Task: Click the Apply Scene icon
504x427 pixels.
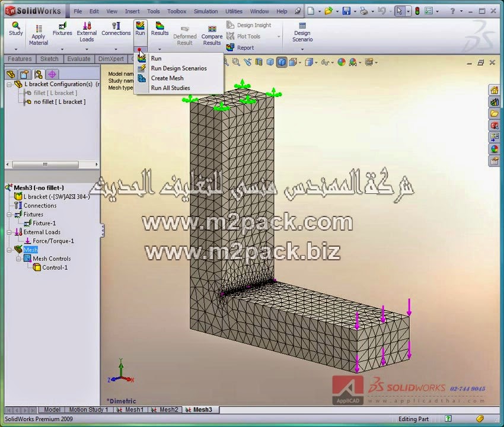Action: 353,62
